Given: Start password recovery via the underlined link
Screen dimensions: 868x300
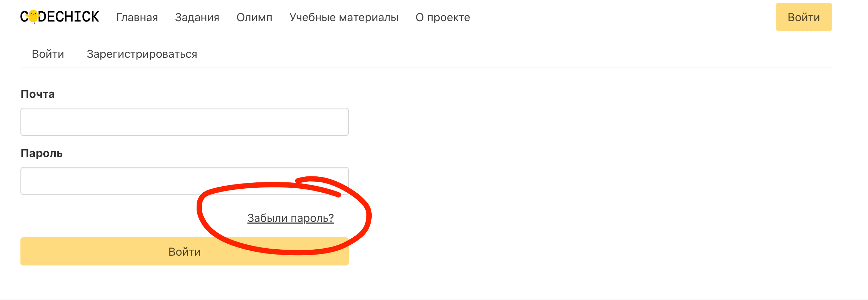Looking at the screenshot, I should pos(291,218).
